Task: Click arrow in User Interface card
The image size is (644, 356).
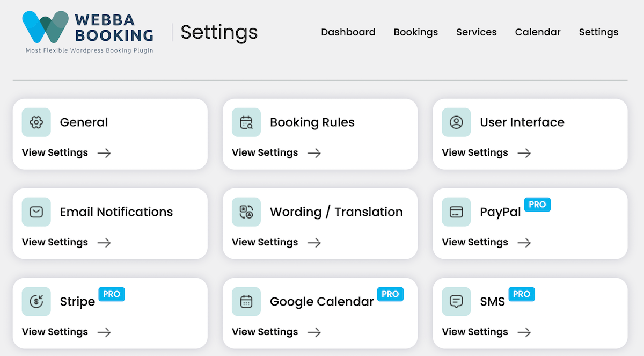Action: [x=524, y=153]
